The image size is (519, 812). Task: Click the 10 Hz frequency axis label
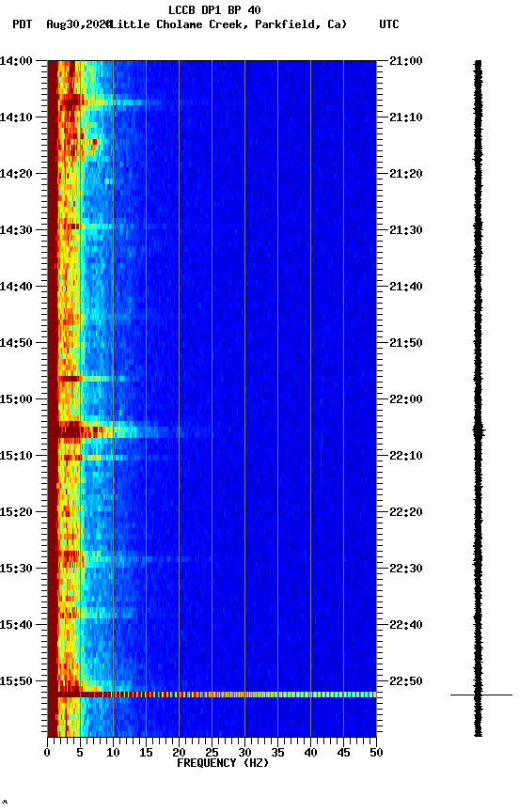(113, 753)
